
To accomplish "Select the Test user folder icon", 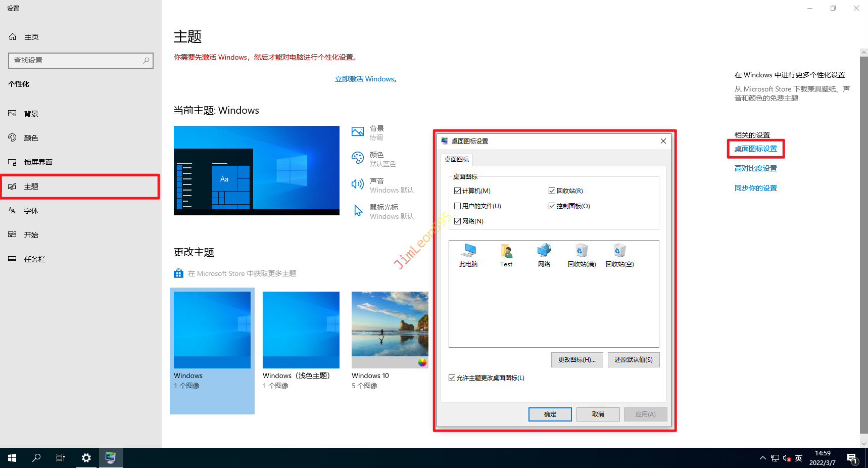I will click(x=506, y=255).
